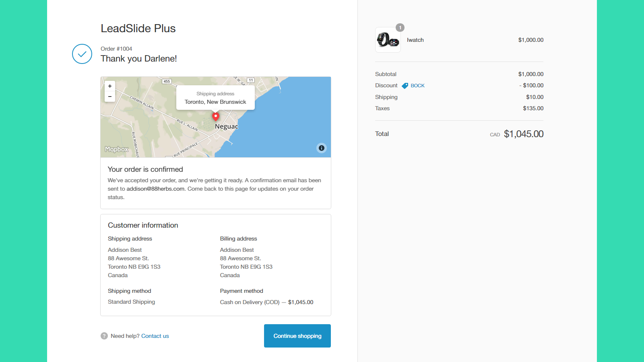The image size is (644, 362).
Task: Zoom in on the map
Action: coord(110,86)
